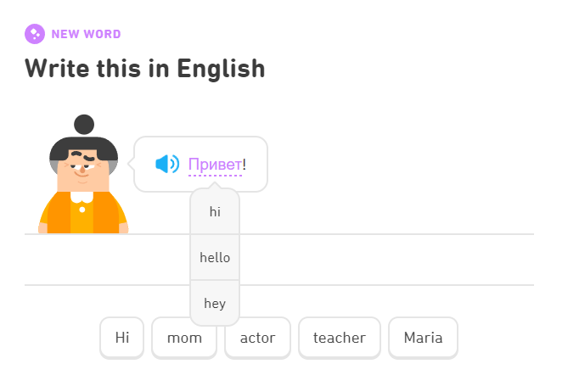
Task: Click the character's black hair bun
Action: coord(84,124)
